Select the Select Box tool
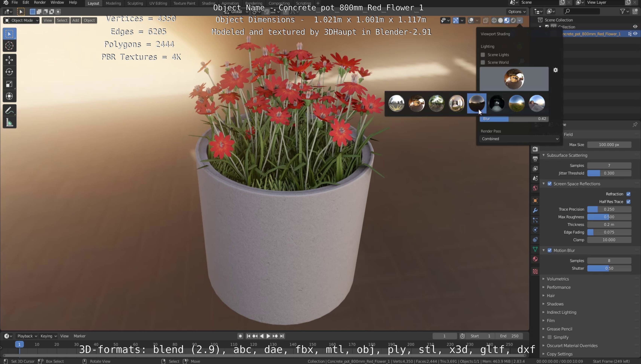The width and height of the screenshot is (641, 364). [x=10, y=34]
